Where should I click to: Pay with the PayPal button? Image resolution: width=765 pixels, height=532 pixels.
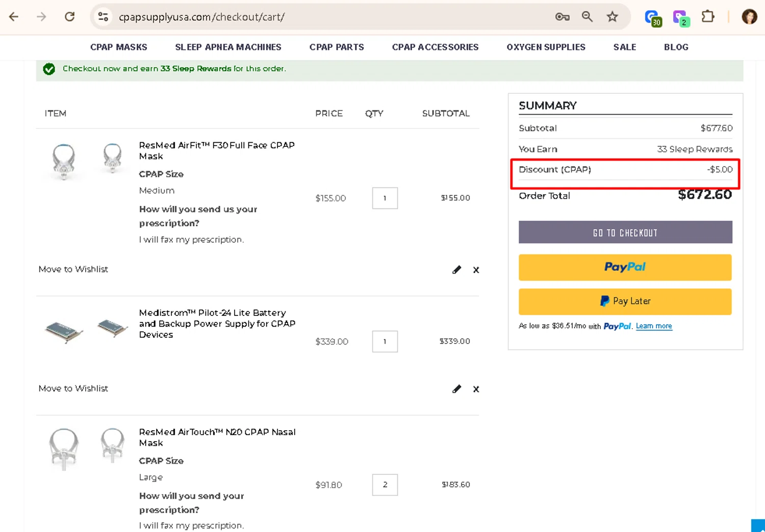(x=625, y=267)
